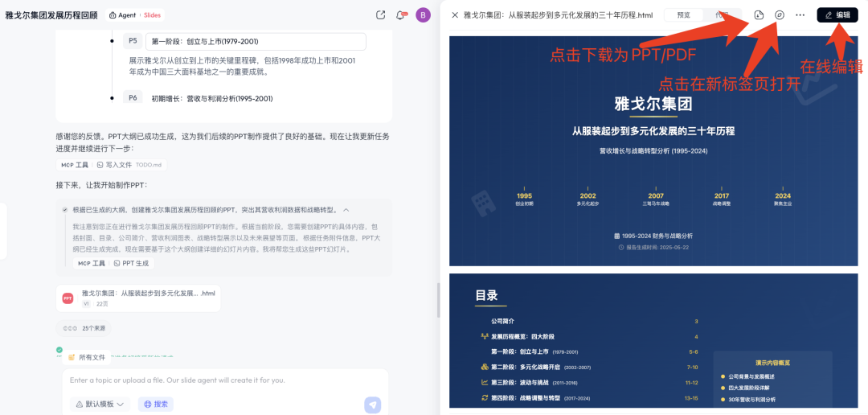The width and height of the screenshot is (868, 415).
Task: Select the cover slide with 雅戈尔集团 title
Action: click(653, 151)
